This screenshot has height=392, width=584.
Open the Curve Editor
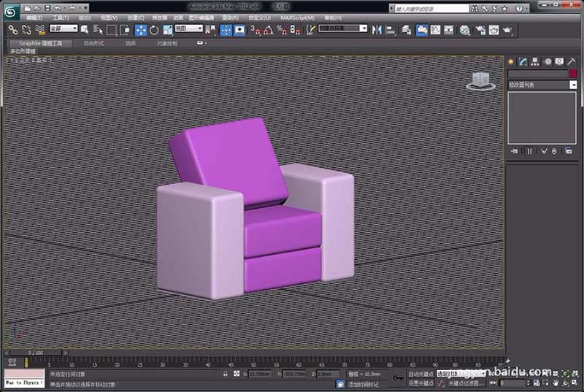pyautogui.click(x=435, y=30)
